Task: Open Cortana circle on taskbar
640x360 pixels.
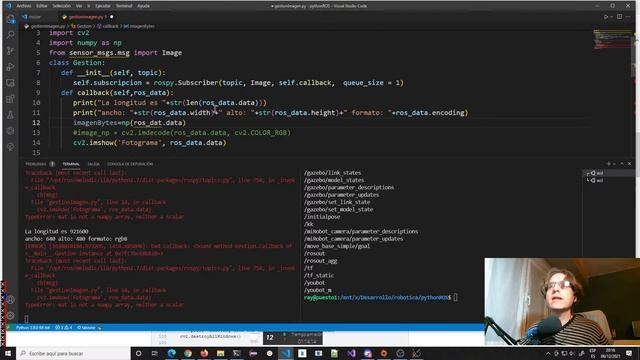Action: click(138, 353)
